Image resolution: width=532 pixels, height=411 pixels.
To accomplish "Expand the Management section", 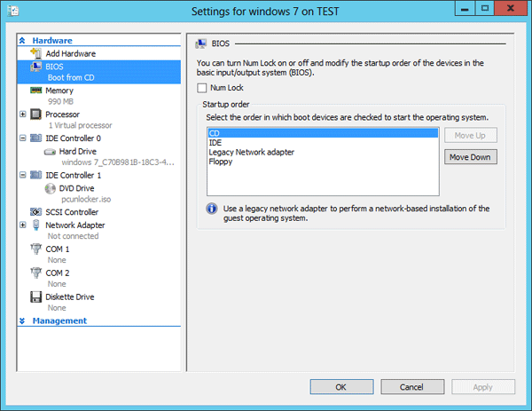I will pos(23,321).
